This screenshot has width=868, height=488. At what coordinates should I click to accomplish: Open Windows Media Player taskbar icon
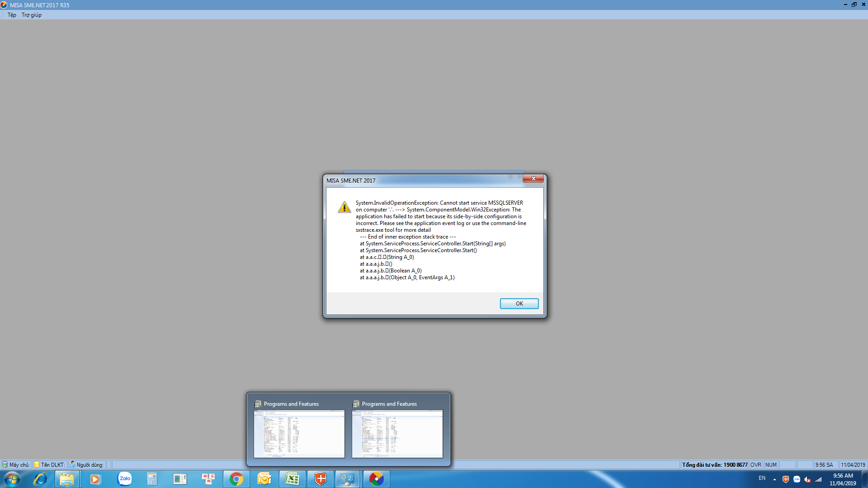(x=95, y=479)
